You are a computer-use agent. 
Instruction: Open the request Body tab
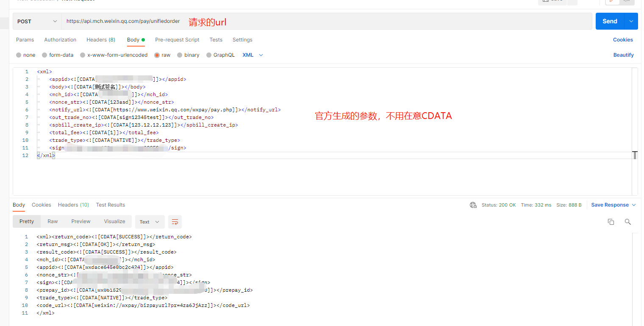[136, 40]
